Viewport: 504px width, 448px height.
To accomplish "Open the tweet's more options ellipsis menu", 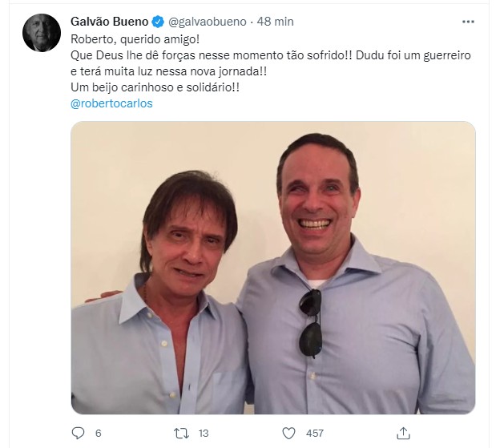I will pyautogui.click(x=468, y=22).
